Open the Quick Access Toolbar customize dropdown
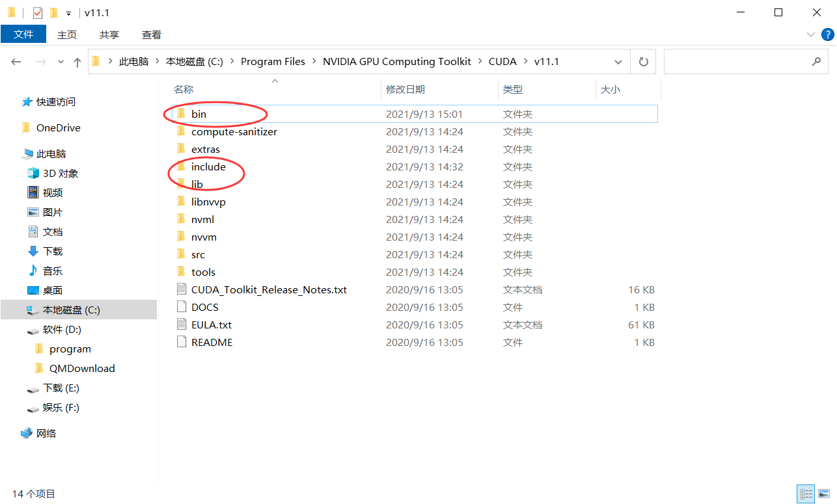The height and width of the screenshot is (504, 837). point(68,14)
